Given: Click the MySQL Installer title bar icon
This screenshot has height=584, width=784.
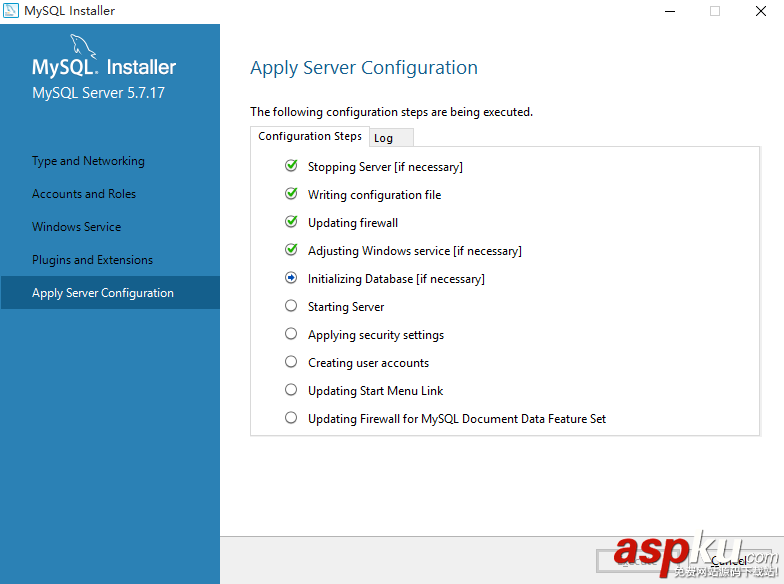Looking at the screenshot, I should (x=12, y=11).
